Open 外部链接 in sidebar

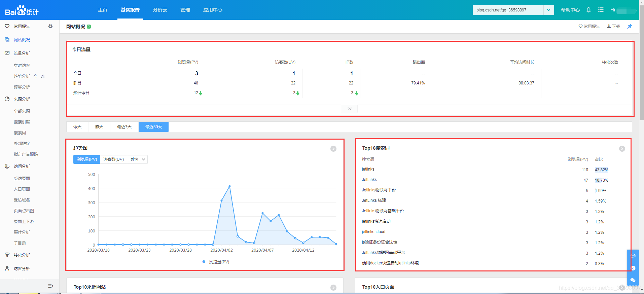pyautogui.click(x=22, y=144)
